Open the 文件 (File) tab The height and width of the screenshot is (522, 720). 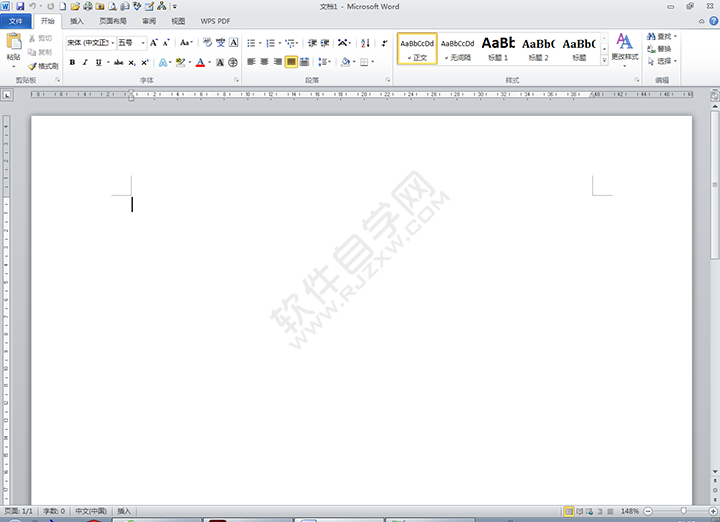16,21
